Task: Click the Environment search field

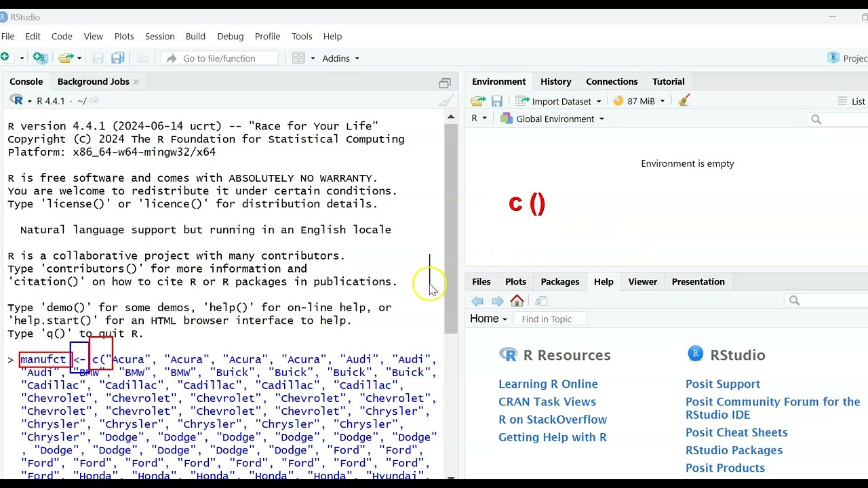Action: tap(837, 119)
